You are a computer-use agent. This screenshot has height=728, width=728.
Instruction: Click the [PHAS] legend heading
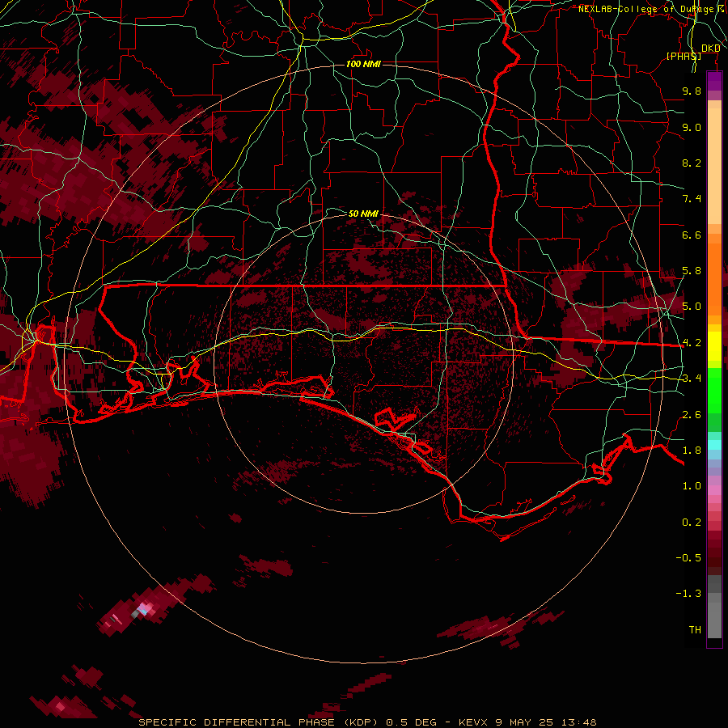(684, 56)
